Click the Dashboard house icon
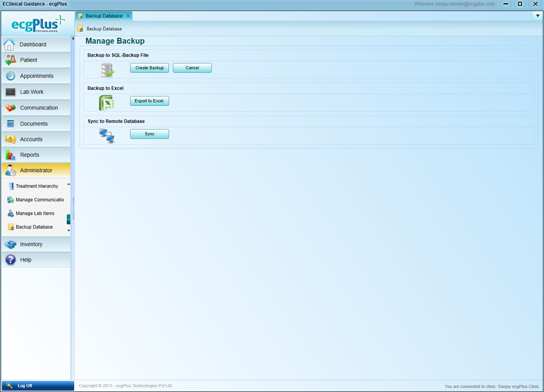 (10, 44)
